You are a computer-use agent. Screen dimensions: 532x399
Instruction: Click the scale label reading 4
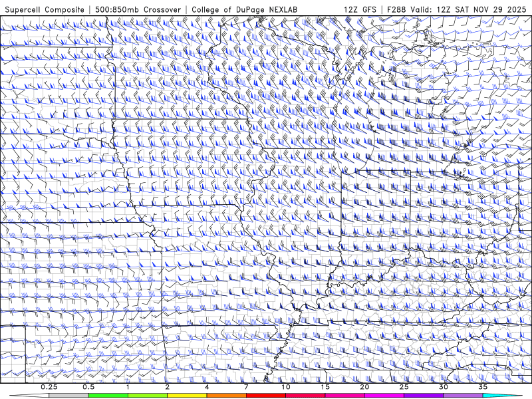point(207,387)
